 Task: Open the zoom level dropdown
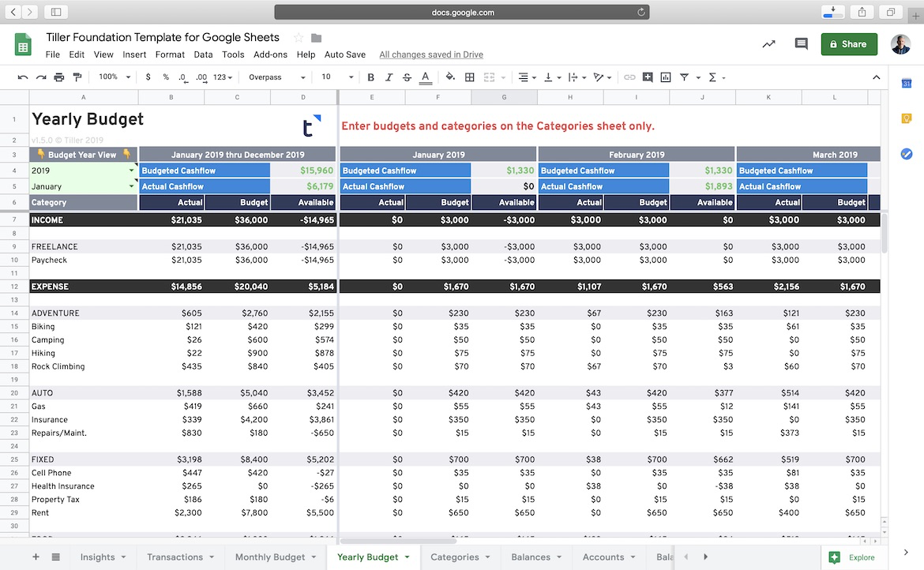click(x=115, y=77)
